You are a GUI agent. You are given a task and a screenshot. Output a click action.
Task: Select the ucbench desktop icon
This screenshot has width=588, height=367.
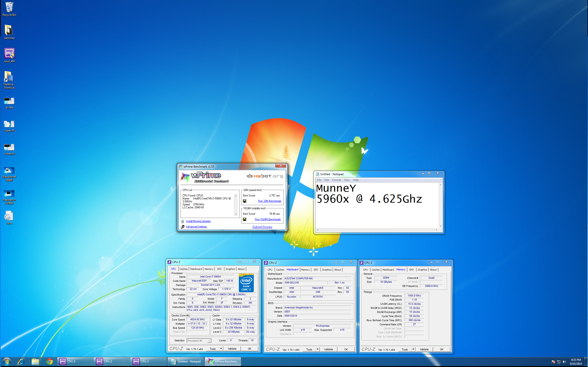pyautogui.click(x=9, y=149)
